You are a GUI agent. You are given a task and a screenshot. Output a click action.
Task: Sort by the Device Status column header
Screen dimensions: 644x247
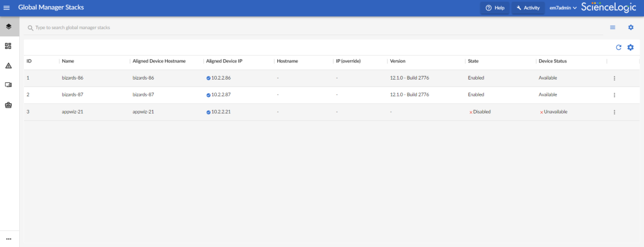point(553,61)
